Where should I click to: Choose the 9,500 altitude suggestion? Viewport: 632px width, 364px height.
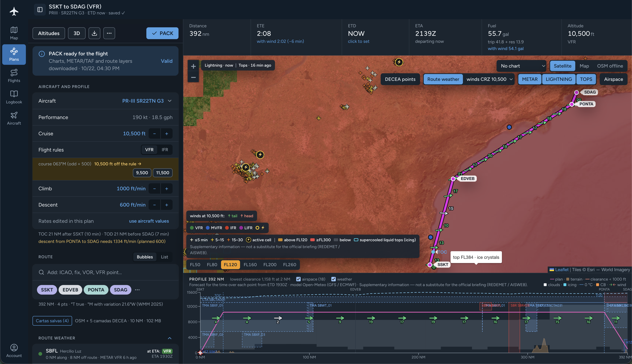pos(142,173)
